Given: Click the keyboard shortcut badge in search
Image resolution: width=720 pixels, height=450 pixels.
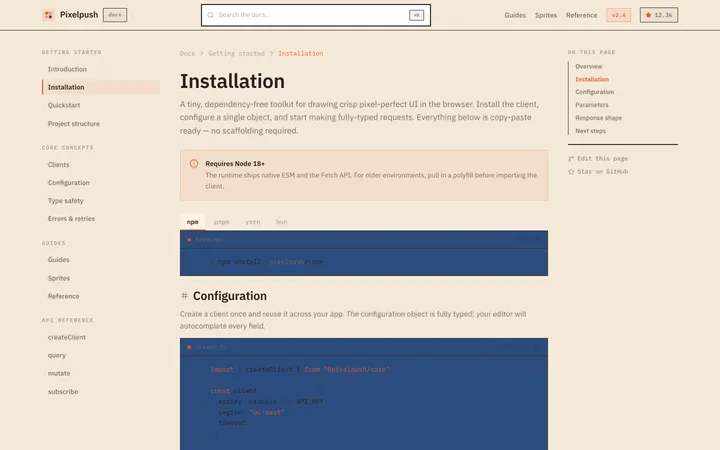Looking at the screenshot, I should pyautogui.click(x=416, y=15).
